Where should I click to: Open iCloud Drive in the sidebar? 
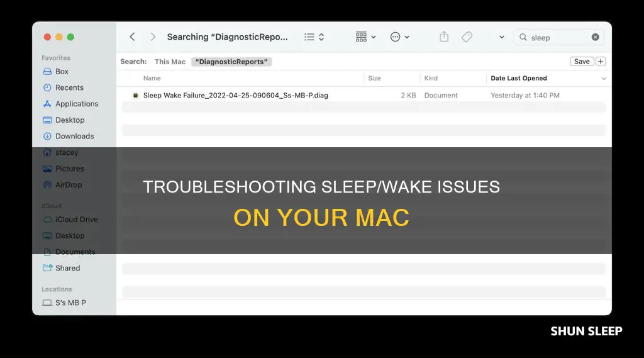point(76,220)
